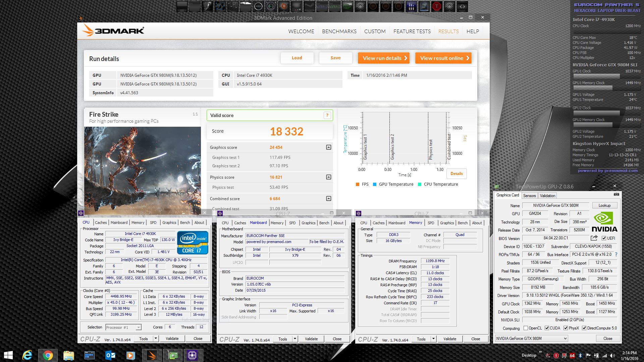Open the red ThrottleStop 'T' dock icon
Image resolution: width=644 pixels, height=362 pixels.
pos(437,6)
